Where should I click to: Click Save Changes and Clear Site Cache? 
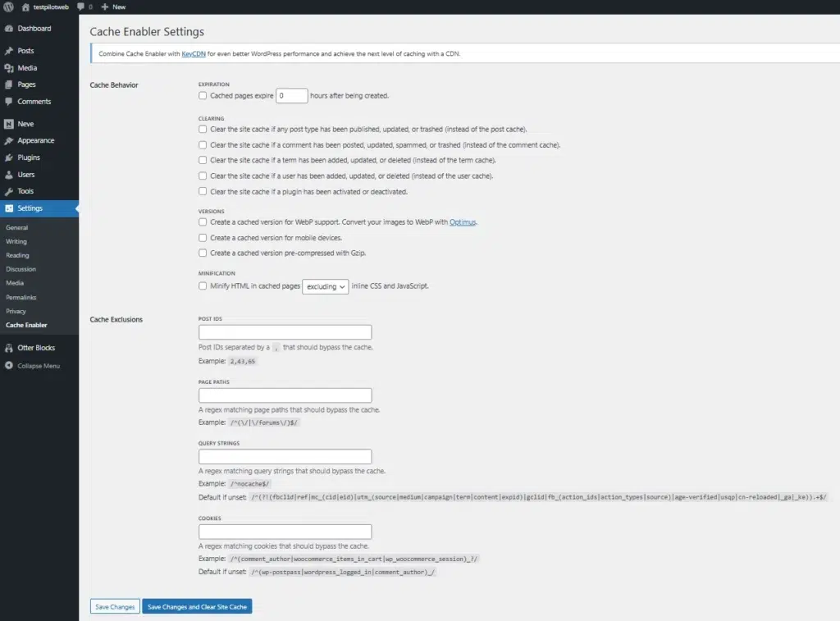click(x=196, y=606)
